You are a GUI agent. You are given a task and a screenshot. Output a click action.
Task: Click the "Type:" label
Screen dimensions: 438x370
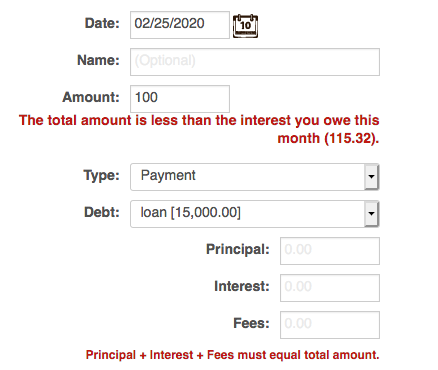coord(101,175)
